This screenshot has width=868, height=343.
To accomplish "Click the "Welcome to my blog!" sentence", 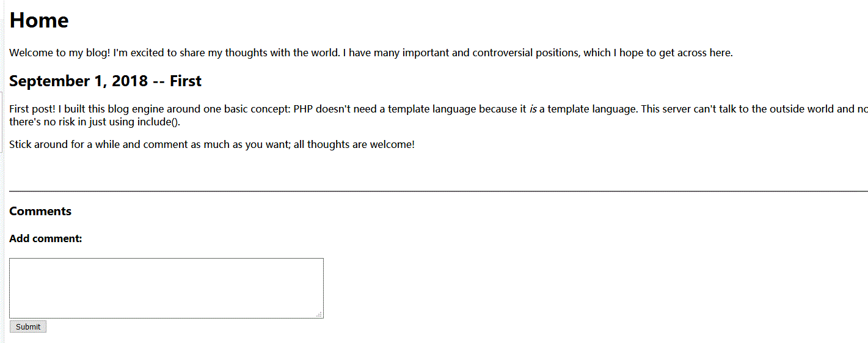I will 60,53.
